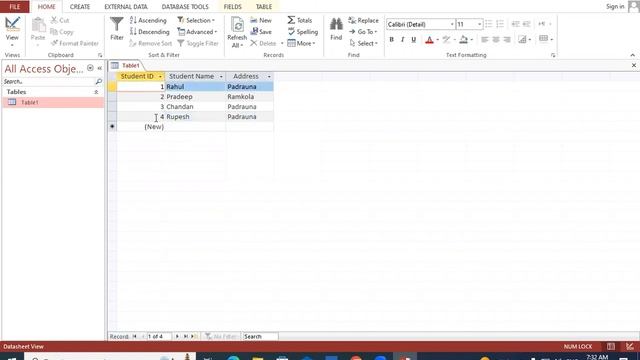Switch to DATABASE TOOLS ribbon tab
Image resolution: width=640 pixels, height=360 pixels.
pos(185,7)
